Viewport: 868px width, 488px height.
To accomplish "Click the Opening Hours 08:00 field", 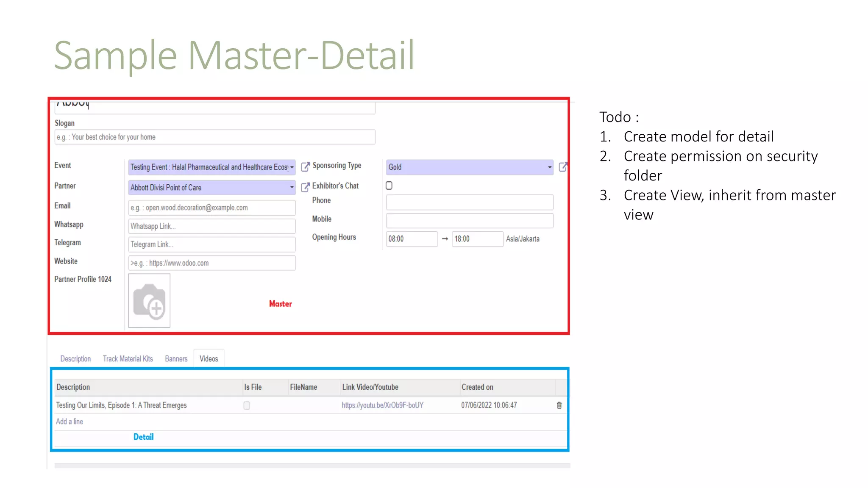I will click(x=411, y=239).
